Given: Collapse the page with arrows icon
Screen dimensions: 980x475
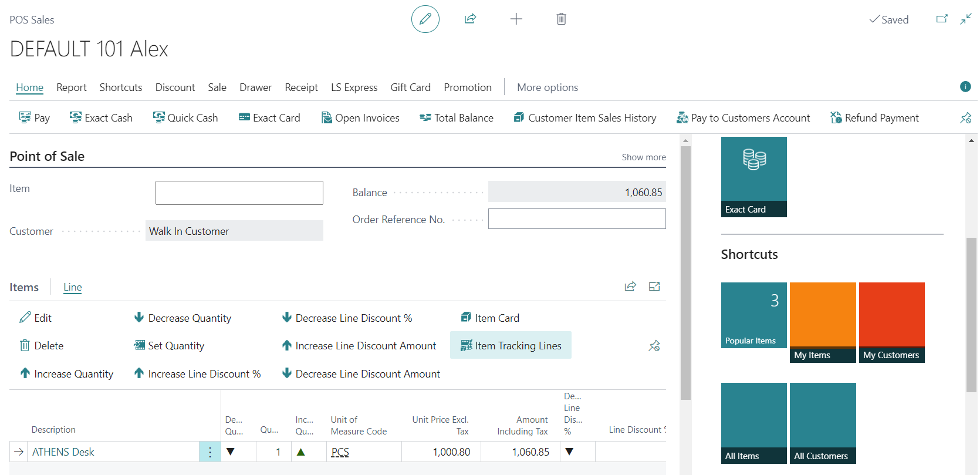Looking at the screenshot, I should point(965,19).
